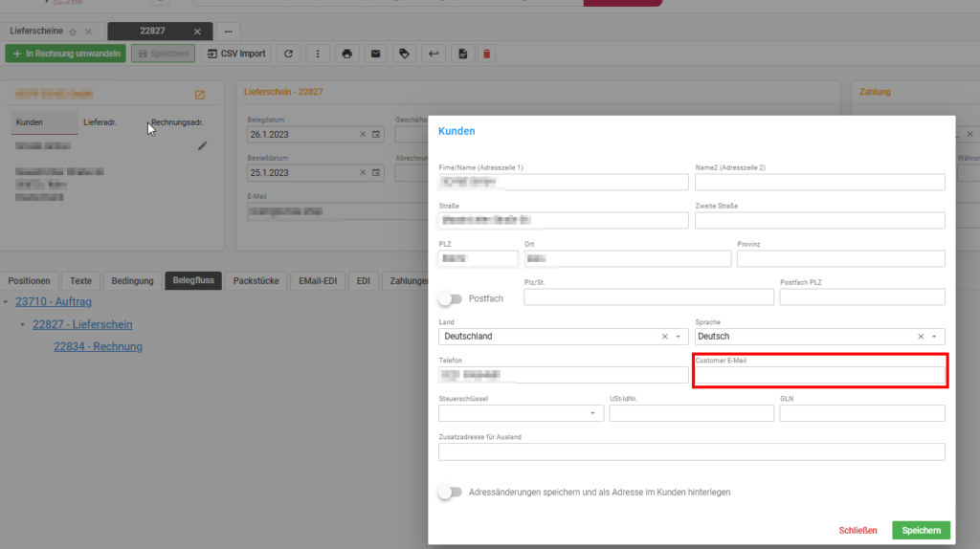Viewport: 980px width, 549px height.
Task: Click Schließen in the Kunden dialog
Action: pyautogui.click(x=857, y=530)
